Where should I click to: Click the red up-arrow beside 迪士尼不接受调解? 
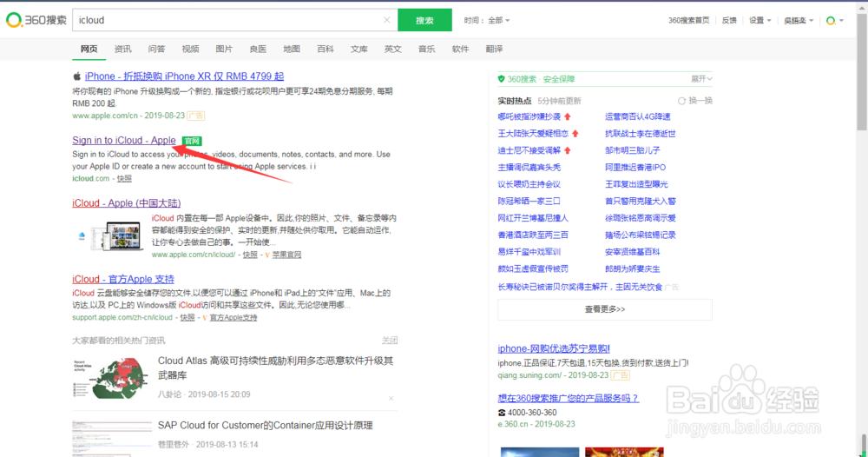568,150
